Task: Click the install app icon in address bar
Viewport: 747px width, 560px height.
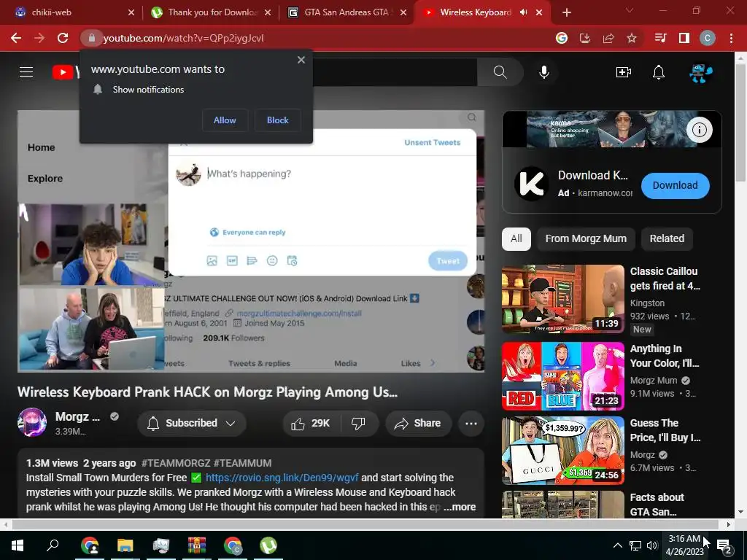Action: pos(584,38)
